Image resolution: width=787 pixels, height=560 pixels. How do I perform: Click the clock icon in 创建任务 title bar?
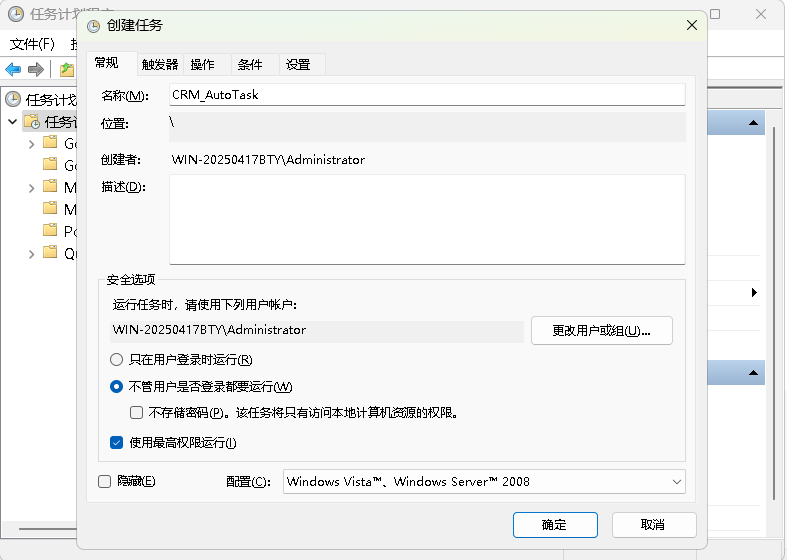coord(93,25)
